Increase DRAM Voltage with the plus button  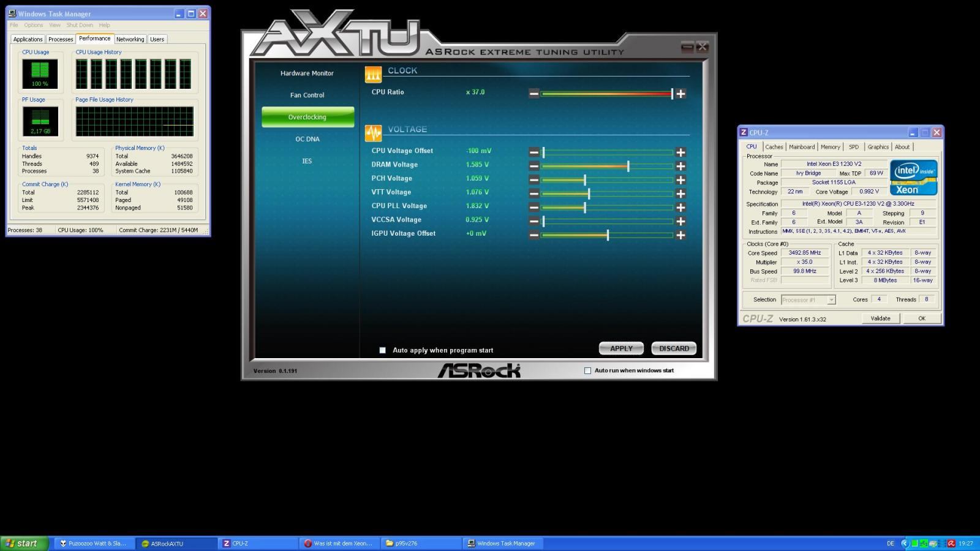click(680, 166)
